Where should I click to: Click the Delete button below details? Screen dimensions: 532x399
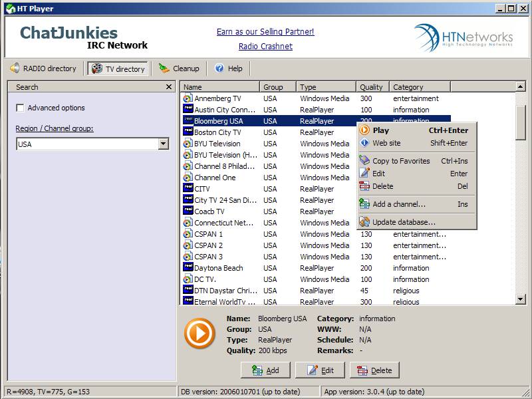click(x=374, y=370)
